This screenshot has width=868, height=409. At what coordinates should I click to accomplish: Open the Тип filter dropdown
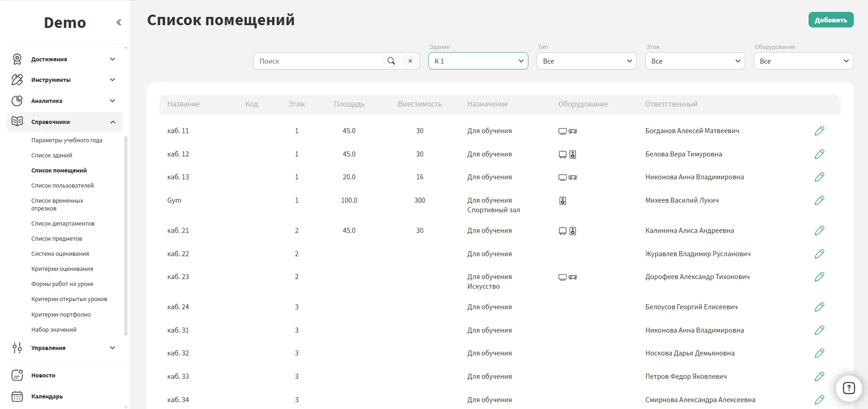(x=586, y=61)
